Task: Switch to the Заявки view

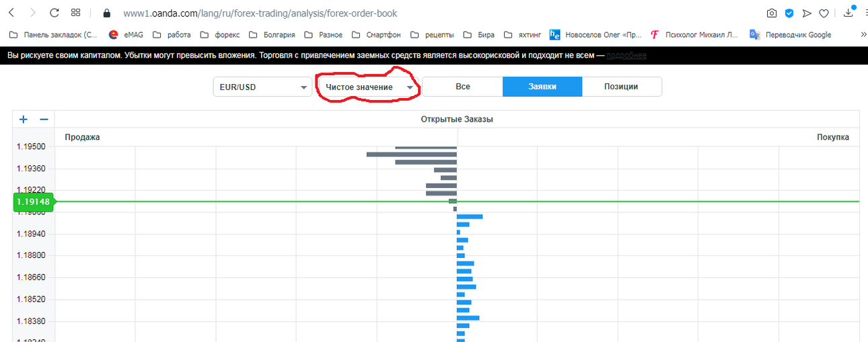Action: pyautogui.click(x=542, y=87)
